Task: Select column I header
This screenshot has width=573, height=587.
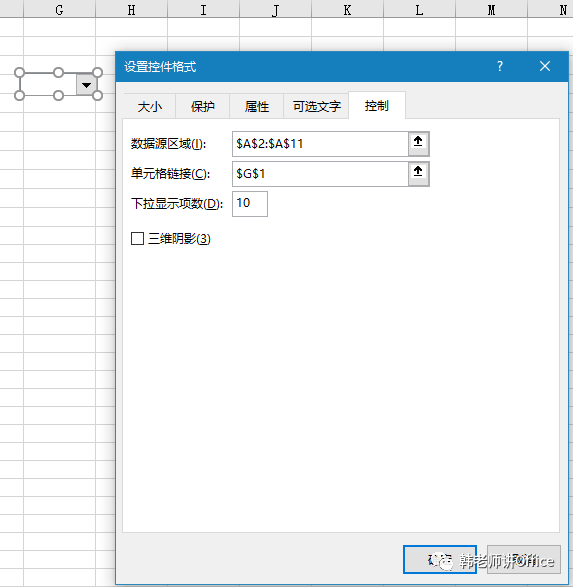Action: click(203, 10)
